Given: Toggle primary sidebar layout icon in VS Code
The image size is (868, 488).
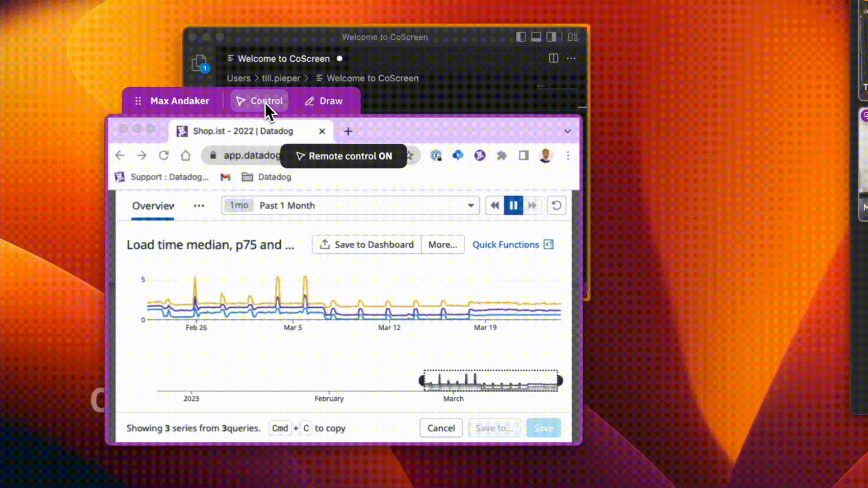Looking at the screenshot, I should (521, 37).
